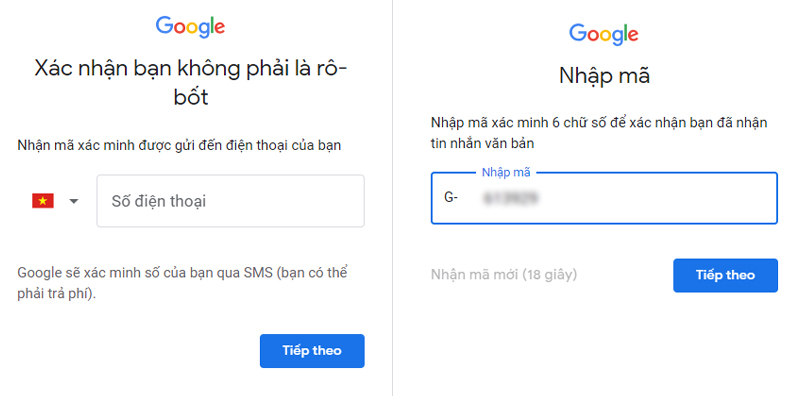The height and width of the screenshot is (396, 800).
Task: Click the Vietnam flag icon
Action: click(43, 201)
